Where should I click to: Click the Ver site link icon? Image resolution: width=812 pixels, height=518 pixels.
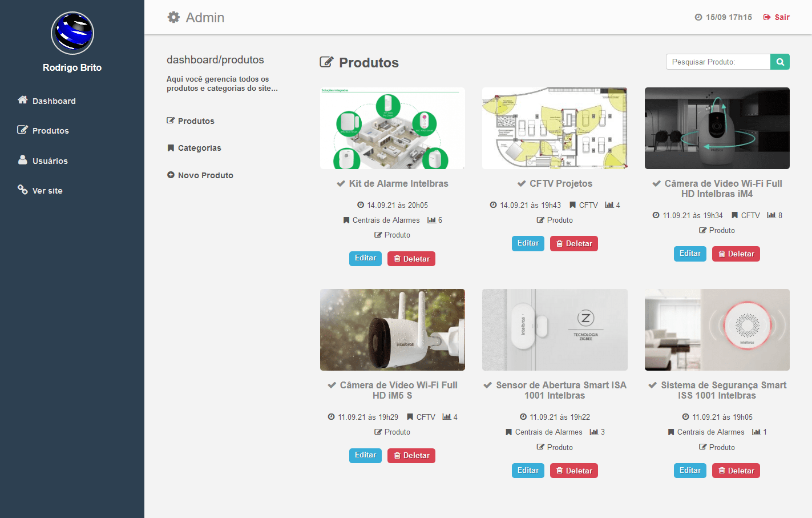pyautogui.click(x=23, y=190)
